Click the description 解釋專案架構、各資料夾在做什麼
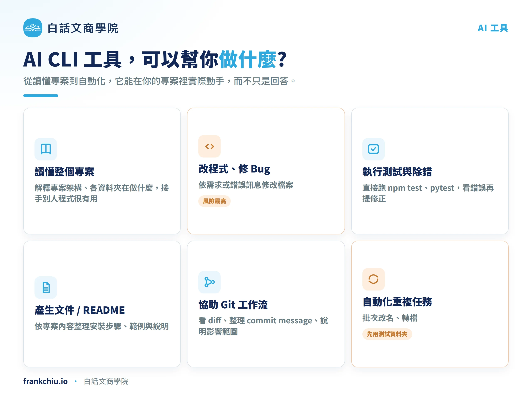This screenshot has height=399, width=532. (x=102, y=193)
